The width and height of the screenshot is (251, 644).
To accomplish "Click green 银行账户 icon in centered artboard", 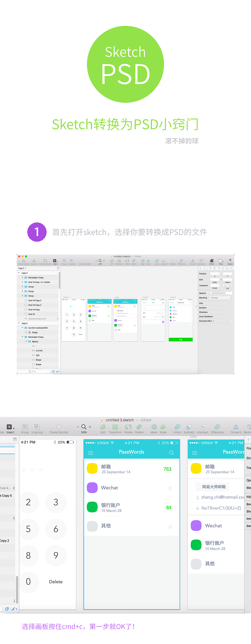I will (92, 507).
